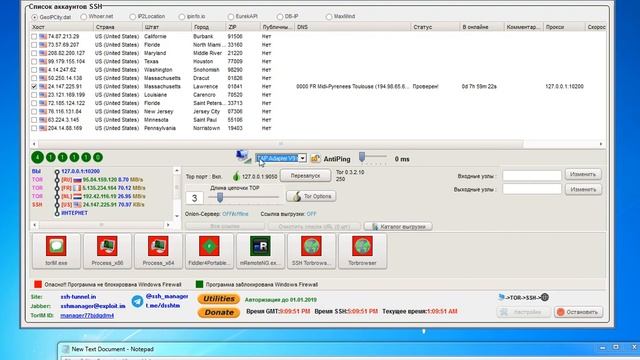Image resolution: width=640 pixels, height=360 pixels.
Task: Click the Netherlands flag in Tor chain
Action: (x=77, y=196)
